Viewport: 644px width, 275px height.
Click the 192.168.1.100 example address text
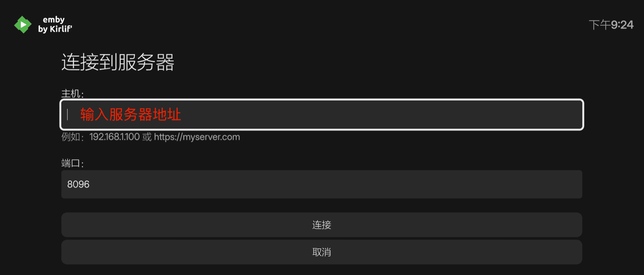click(114, 137)
